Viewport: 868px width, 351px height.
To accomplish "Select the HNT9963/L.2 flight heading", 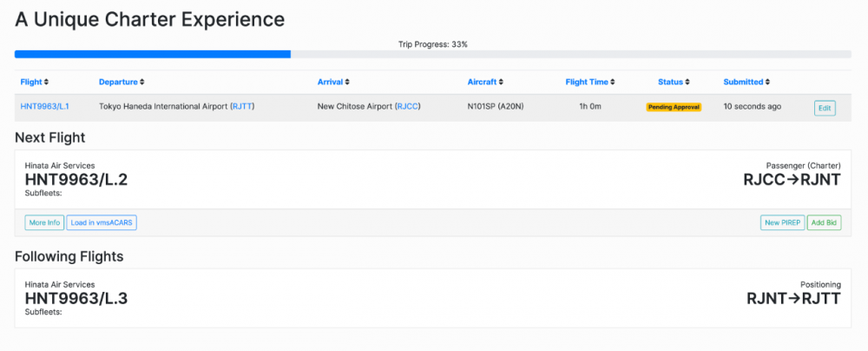I will click(76, 180).
